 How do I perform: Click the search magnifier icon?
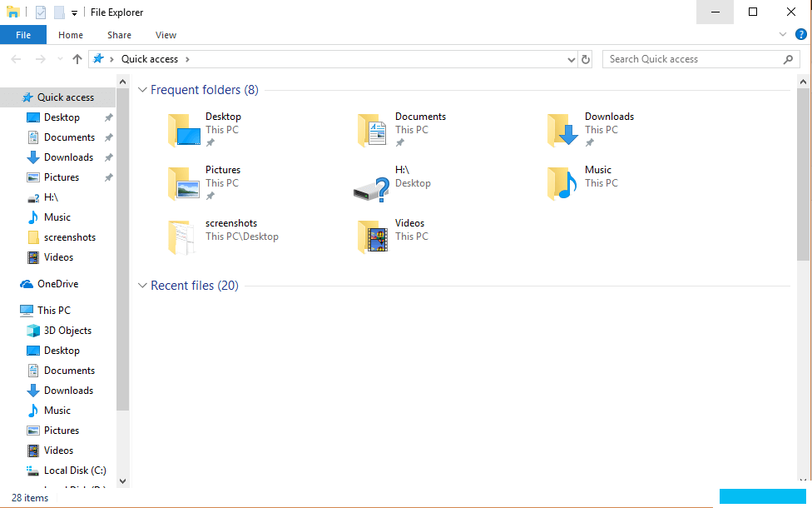pos(788,60)
